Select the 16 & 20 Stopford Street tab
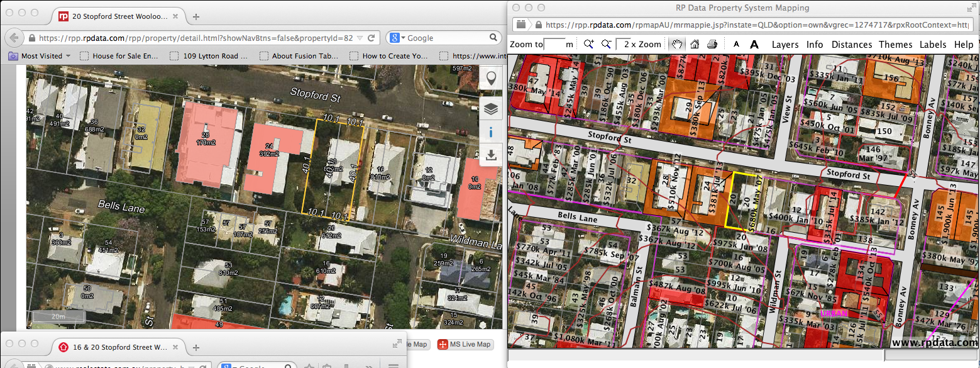980x368 pixels. 117,347
